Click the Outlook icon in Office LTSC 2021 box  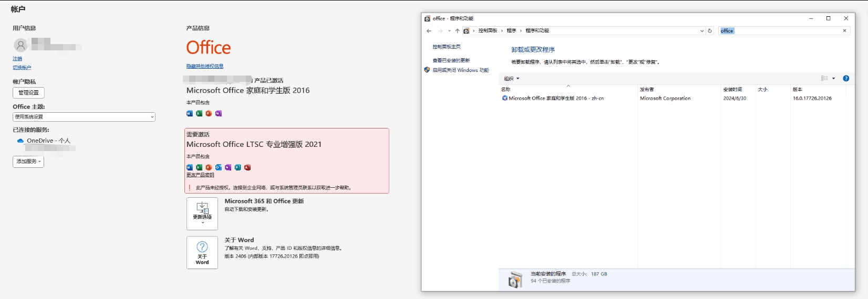219,167
